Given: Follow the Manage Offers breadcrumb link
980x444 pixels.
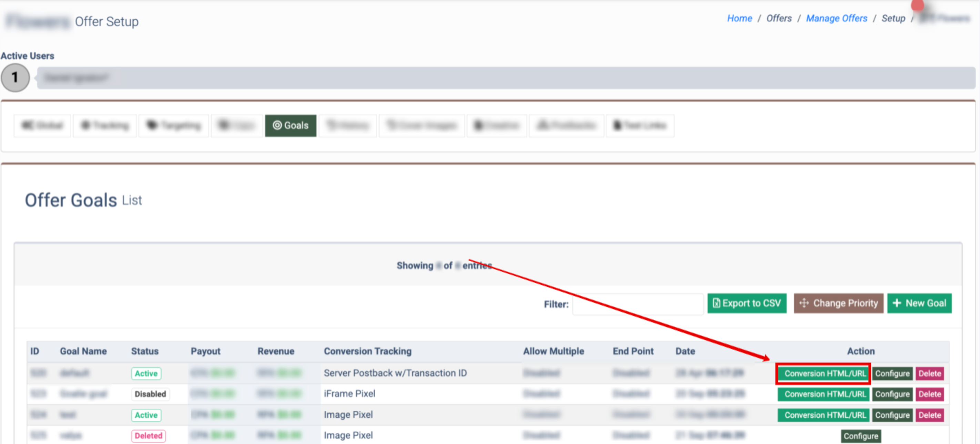Looking at the screenshot, I should coord(836,18).
